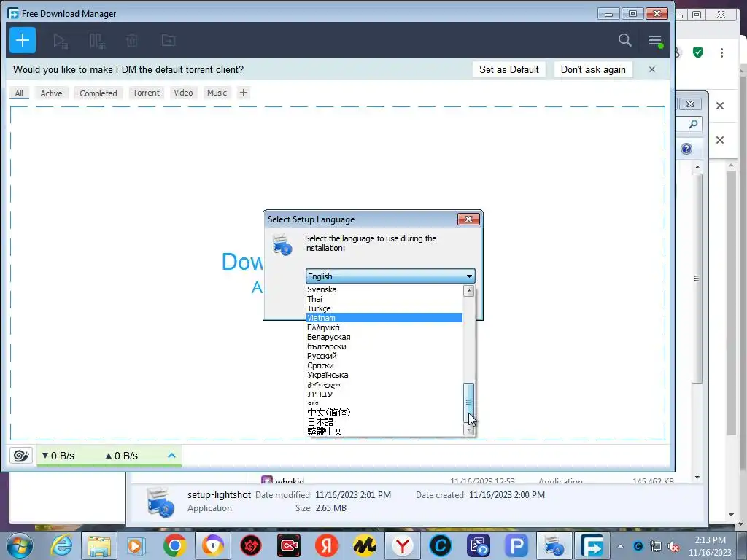Click the trash delete icon in the toolbar

tap(132, 41)
